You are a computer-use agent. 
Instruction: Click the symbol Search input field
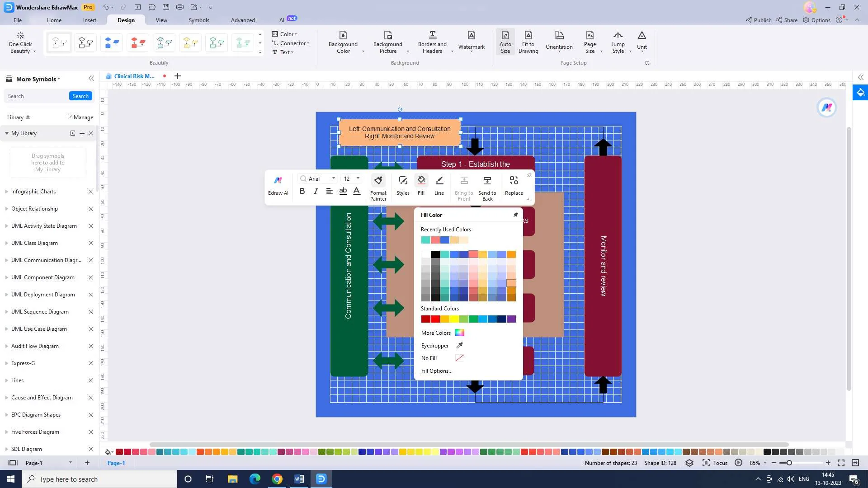point(36,96)
